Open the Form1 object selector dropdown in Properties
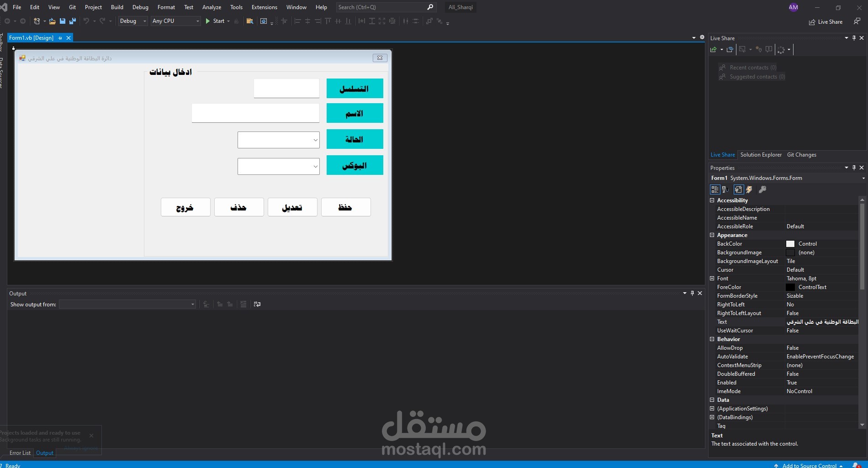 (863, 178)
